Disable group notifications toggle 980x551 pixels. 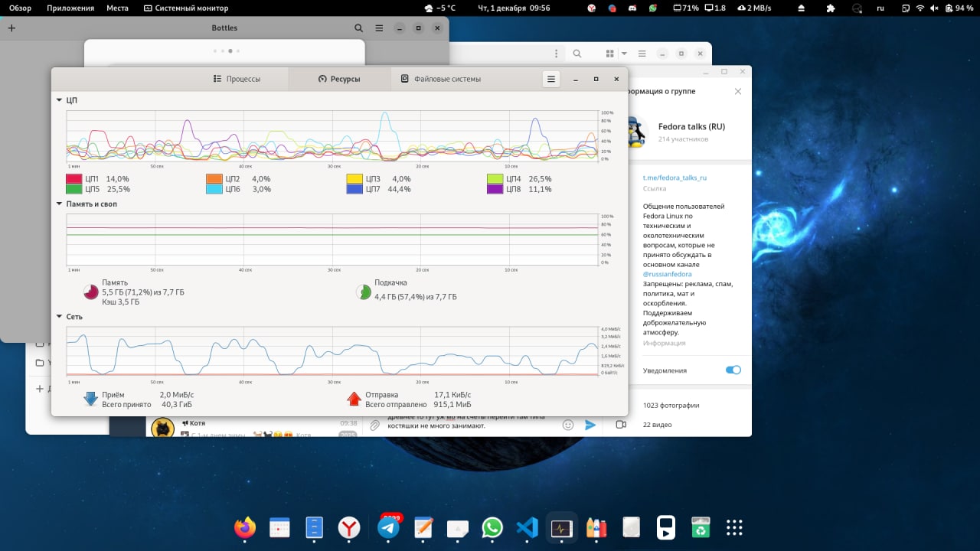click(x=733, y=370)
